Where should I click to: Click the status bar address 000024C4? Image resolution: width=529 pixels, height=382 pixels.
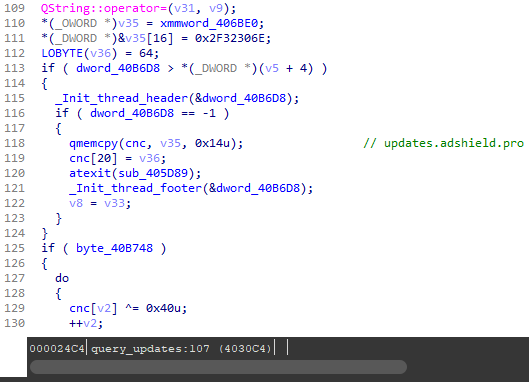click(57, 348)
